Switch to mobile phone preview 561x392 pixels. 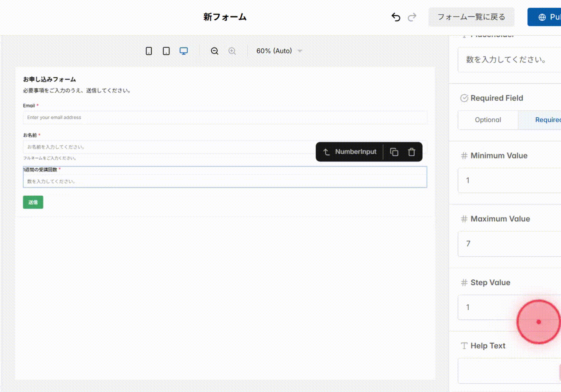[148, 51]
